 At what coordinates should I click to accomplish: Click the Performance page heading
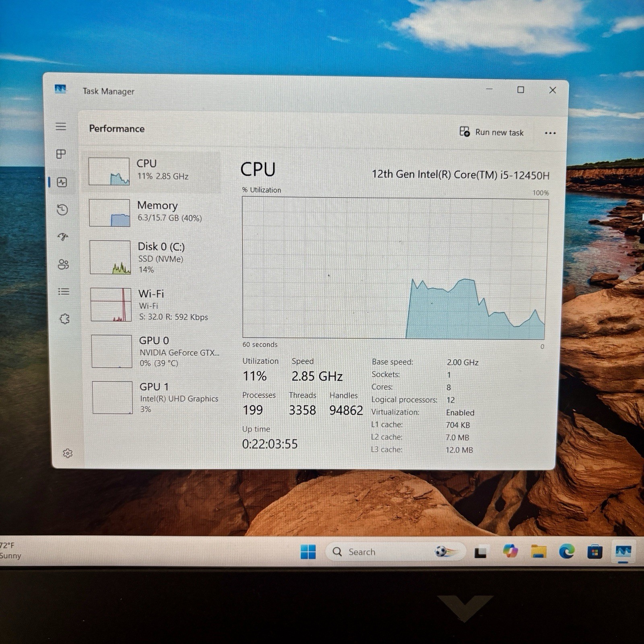click(117, 128)
